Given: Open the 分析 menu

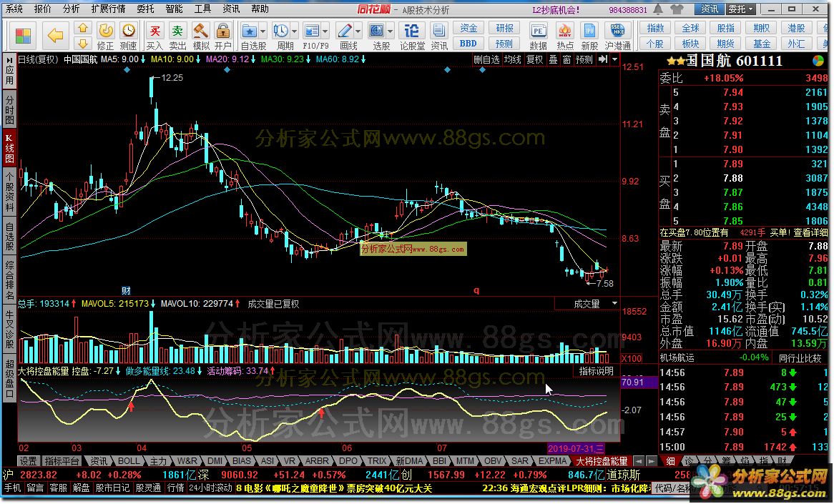Looking at the screenshot, I should (x=72, y=9).
